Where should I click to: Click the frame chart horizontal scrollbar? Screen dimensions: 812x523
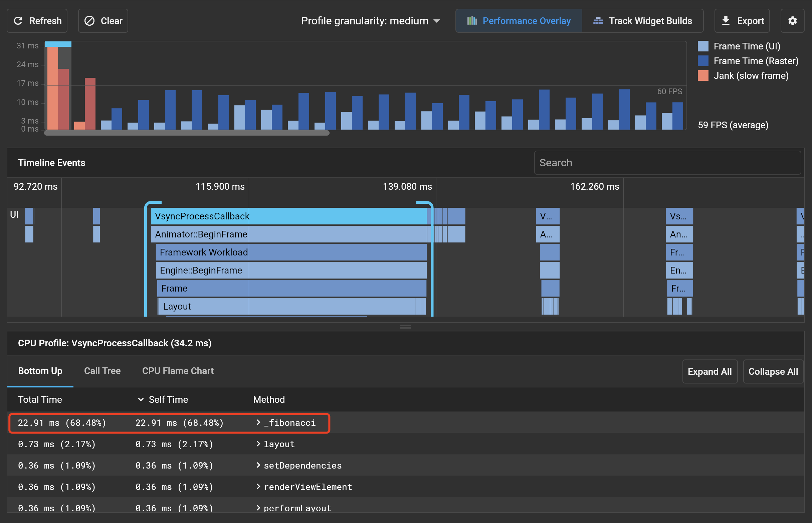[187, 133]
